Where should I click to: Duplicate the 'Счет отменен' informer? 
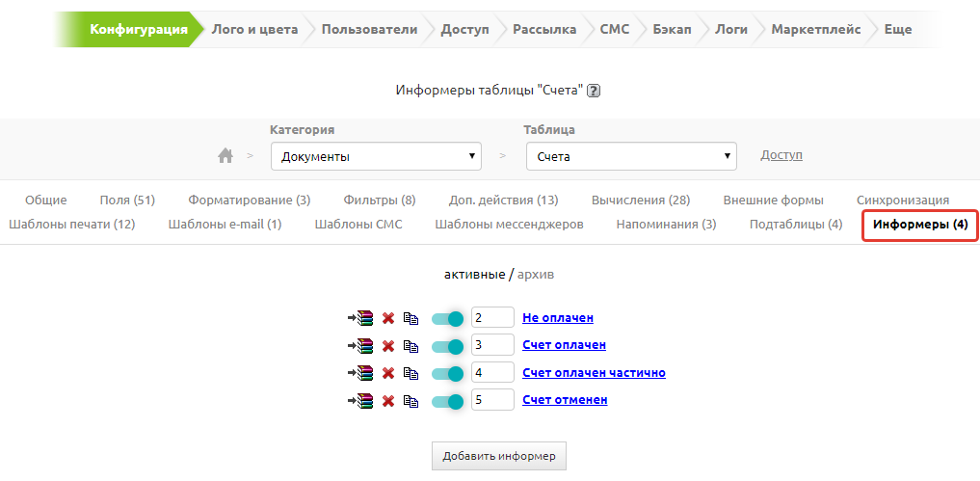click(x=411, y=401)
